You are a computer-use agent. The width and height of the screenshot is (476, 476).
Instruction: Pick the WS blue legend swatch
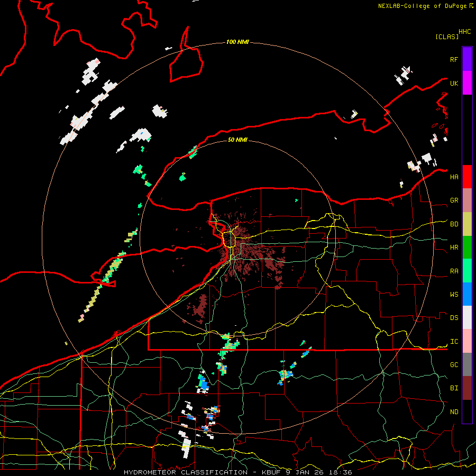pyautogui.click(x=467, y=294)
